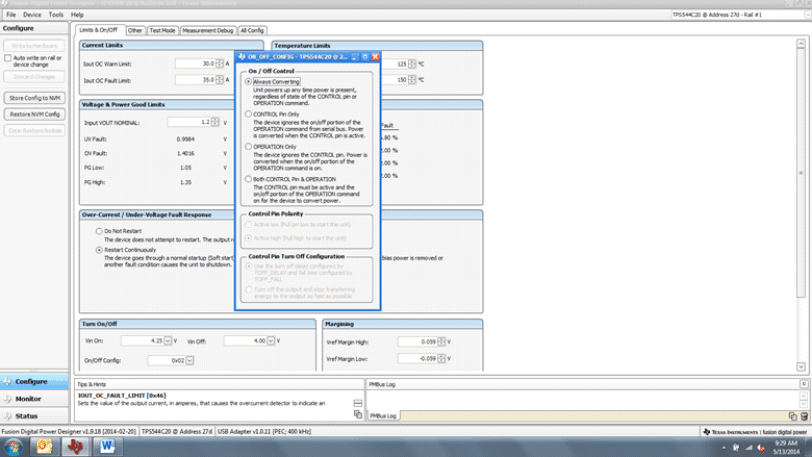This screenshot has height=457, width=812.
Task: Toggle Auto write on rail or device change
Action: pyautogui.click(x=8, y=58)
